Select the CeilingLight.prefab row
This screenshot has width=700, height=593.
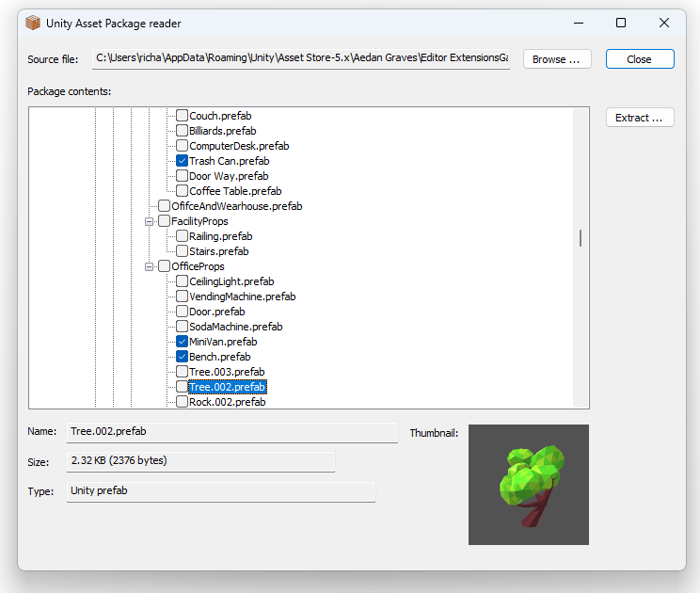tap(231, 281)
